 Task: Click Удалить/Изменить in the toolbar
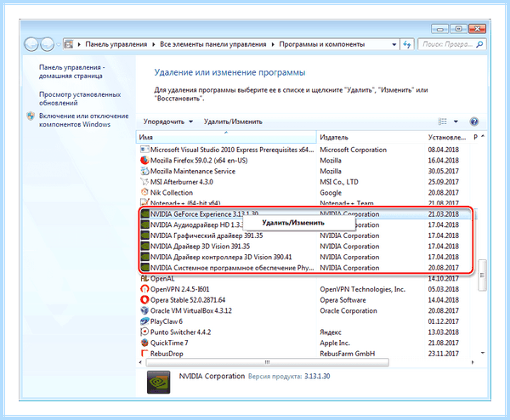click(233, 122)
